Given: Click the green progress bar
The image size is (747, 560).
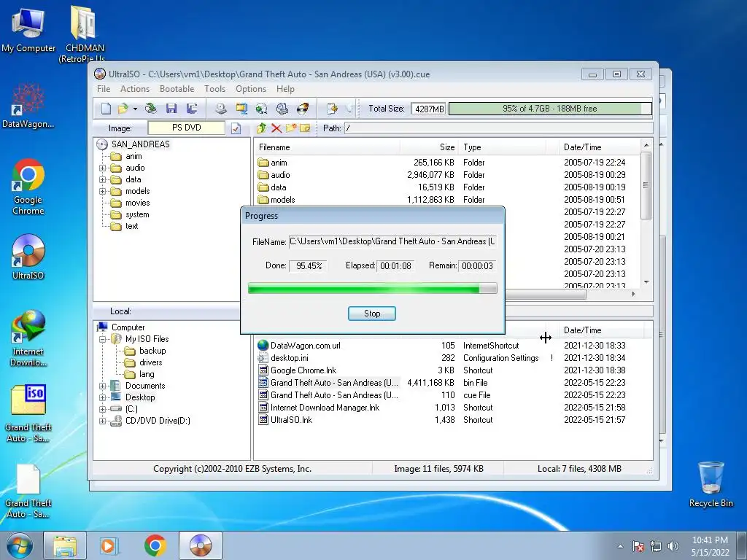Looking at the screenshot, I should pos(373,288).
